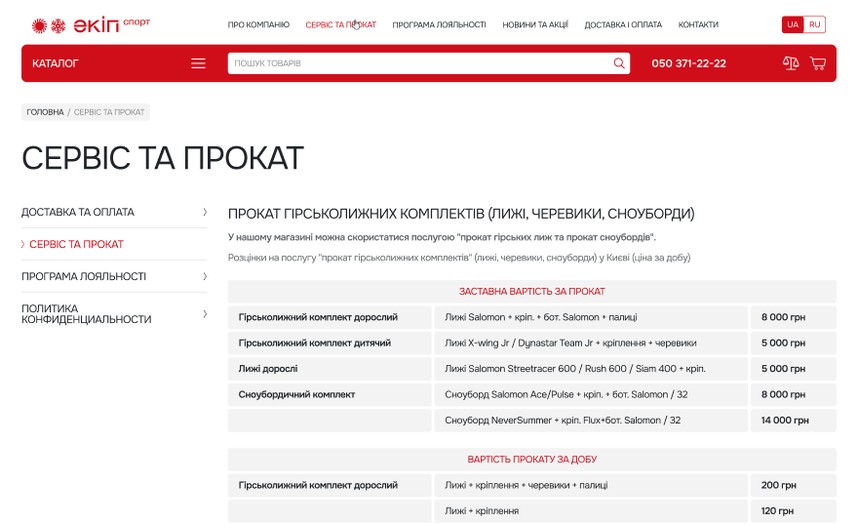The image size is (858, 524).
Task: Open Доставка та оплата sidebar link
Action: click(x=78, y=212)
